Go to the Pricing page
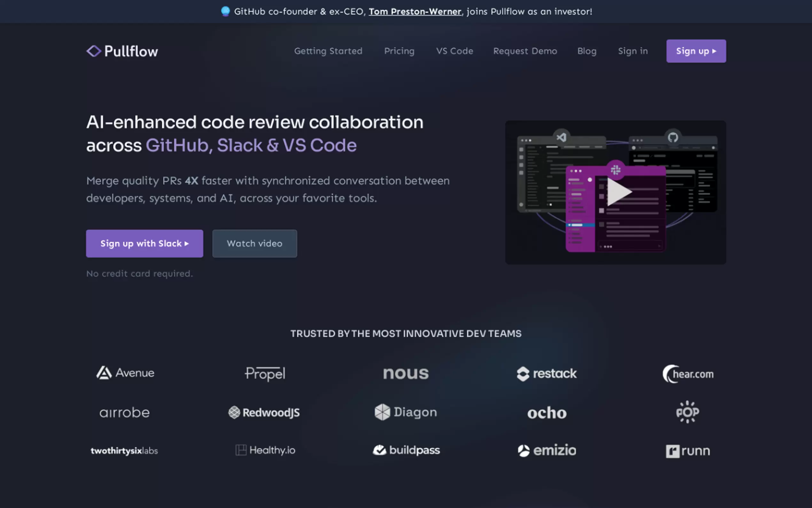The height and width of the screenshot is (508, 812). (399, 51)
